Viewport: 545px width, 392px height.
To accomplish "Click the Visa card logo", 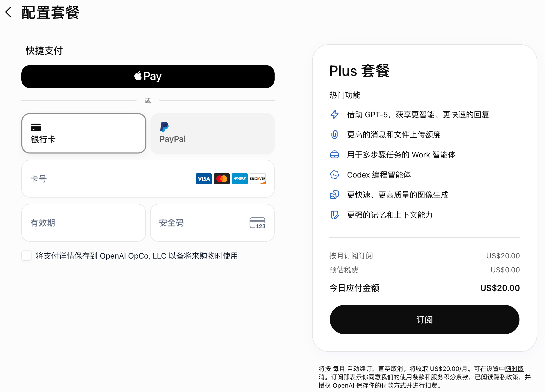I will [204, 179].
